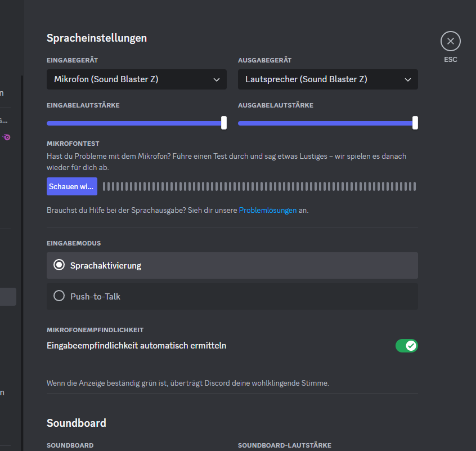Click the Ausgabelautstärke slider handle
Viewport: 476px width, 451px height.
415,123
